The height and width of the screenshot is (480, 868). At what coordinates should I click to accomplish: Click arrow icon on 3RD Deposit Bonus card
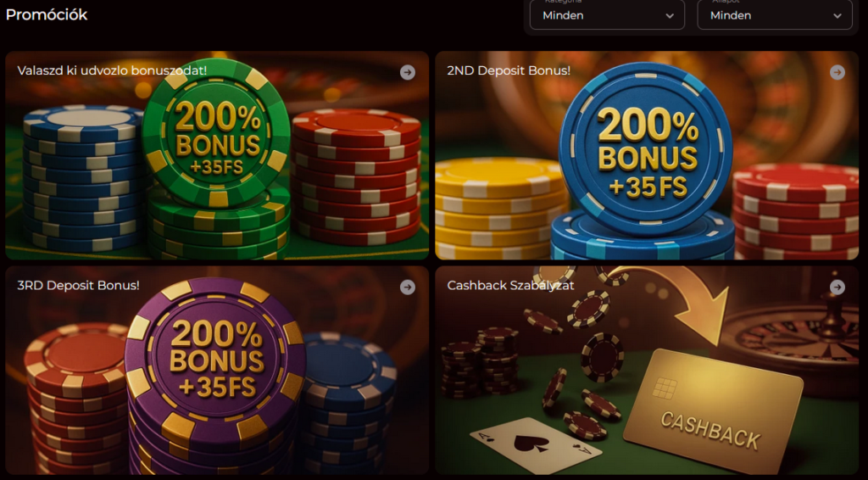click(x=408, y=287)
